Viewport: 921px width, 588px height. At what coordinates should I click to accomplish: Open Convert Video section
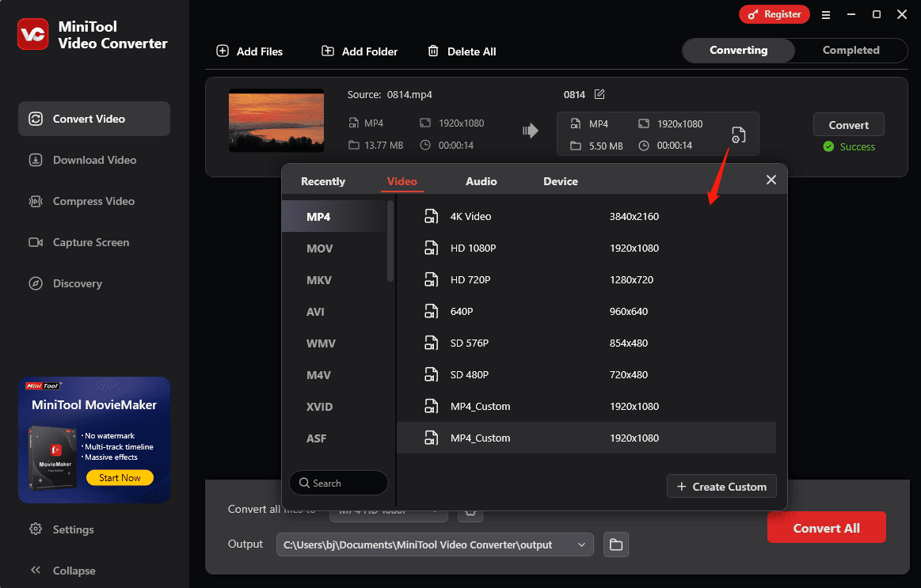click(94, 119)
